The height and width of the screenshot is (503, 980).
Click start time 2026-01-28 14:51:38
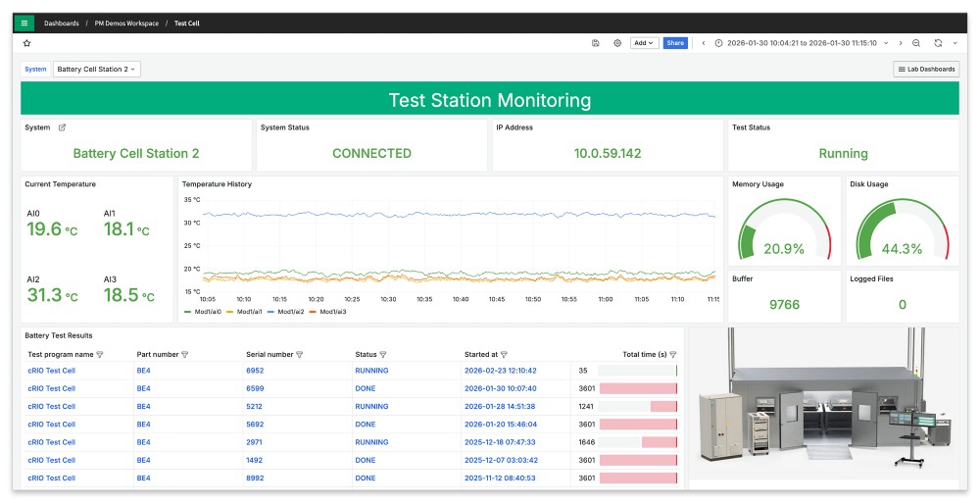[500, 407]
